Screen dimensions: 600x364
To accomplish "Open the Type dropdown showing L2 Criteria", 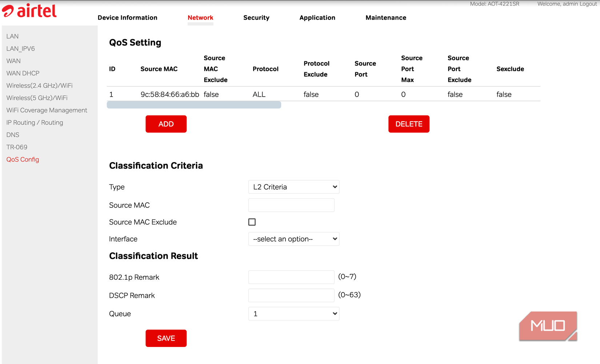I will click(294, 187).
